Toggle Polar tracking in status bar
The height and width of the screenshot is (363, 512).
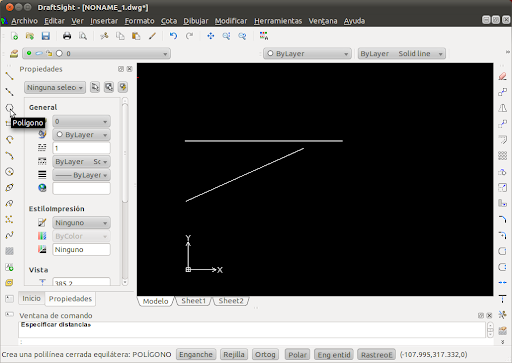pyautogui.click(x=297, y=355)
